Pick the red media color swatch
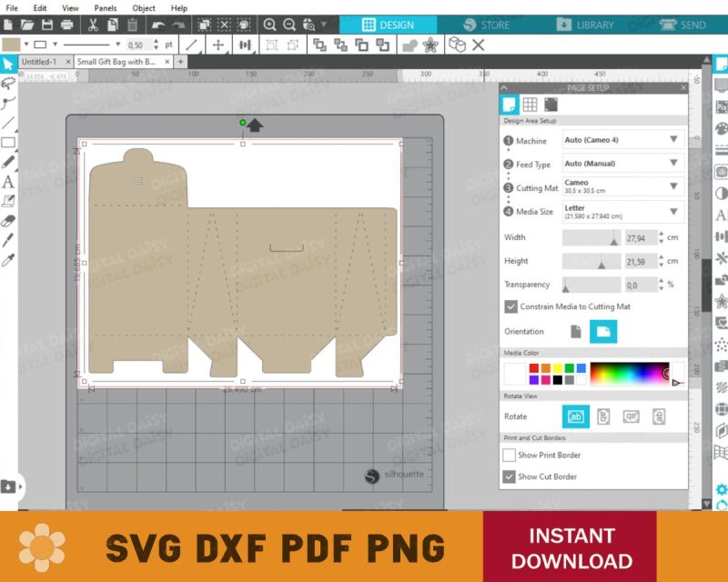Screen dimensions: 728x582 click(x=534, y=367)
